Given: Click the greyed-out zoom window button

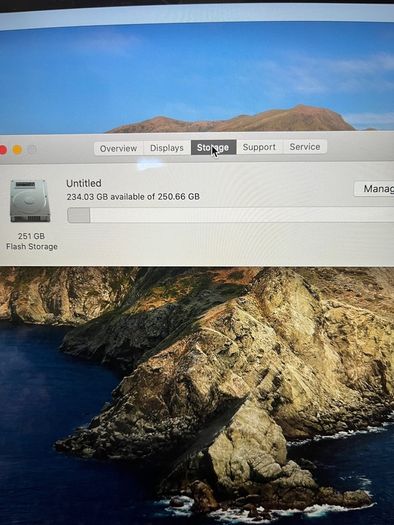Looking at the screenshot, I should coord(32,149).
